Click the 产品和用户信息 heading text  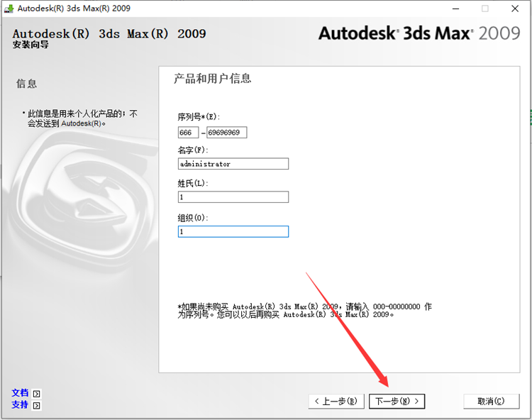pyautogui.click(x=213, y=78)
